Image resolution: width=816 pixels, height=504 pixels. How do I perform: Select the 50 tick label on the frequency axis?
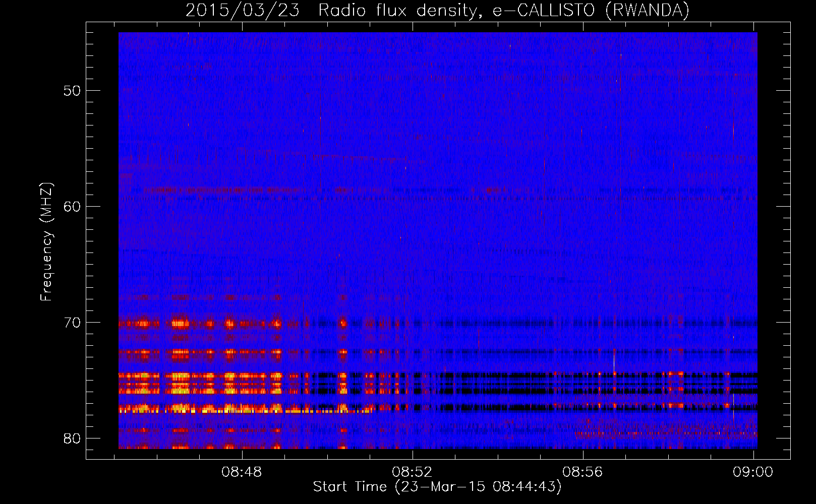click(x=72, y=91)
